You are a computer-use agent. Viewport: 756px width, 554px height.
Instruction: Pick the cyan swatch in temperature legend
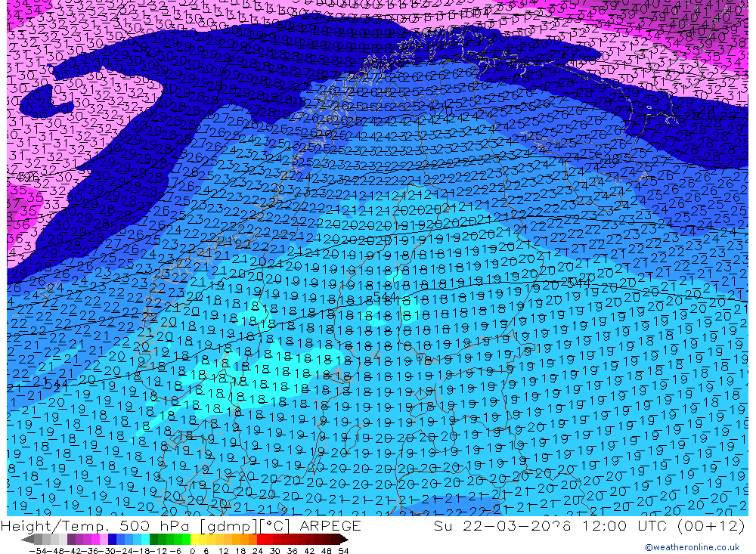click(x=145, y=539)
